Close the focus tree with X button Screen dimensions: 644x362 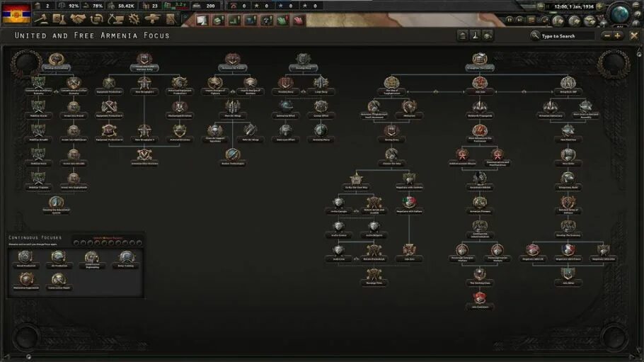pos(634,36)
